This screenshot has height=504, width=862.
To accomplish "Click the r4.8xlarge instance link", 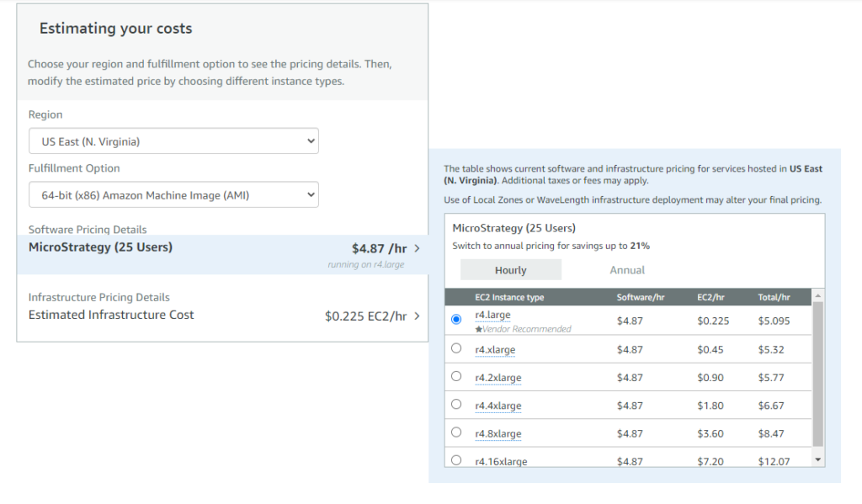I will click(498, 433).
